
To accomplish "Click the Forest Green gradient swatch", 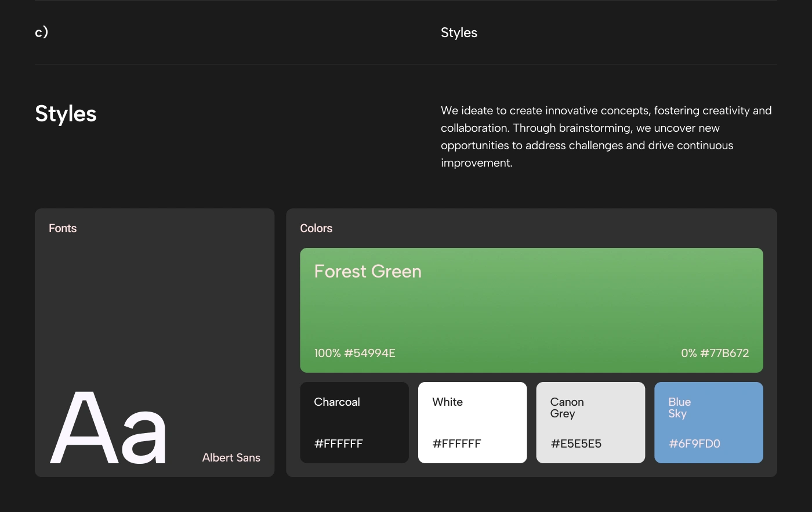I will pyautogui.click(x=531, y=311).
